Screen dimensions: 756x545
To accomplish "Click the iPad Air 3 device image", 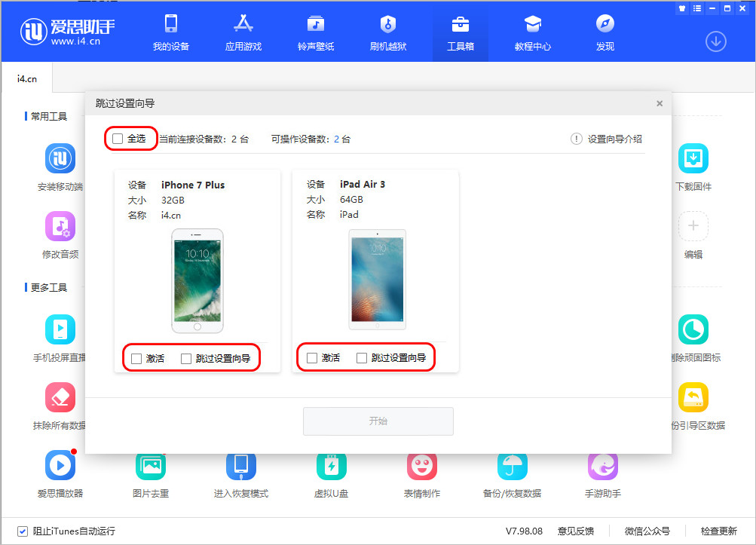I will point(378,280).
